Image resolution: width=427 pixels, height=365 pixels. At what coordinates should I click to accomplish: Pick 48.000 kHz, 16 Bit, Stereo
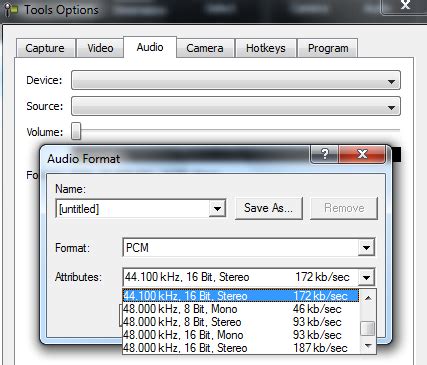[241, 348]
